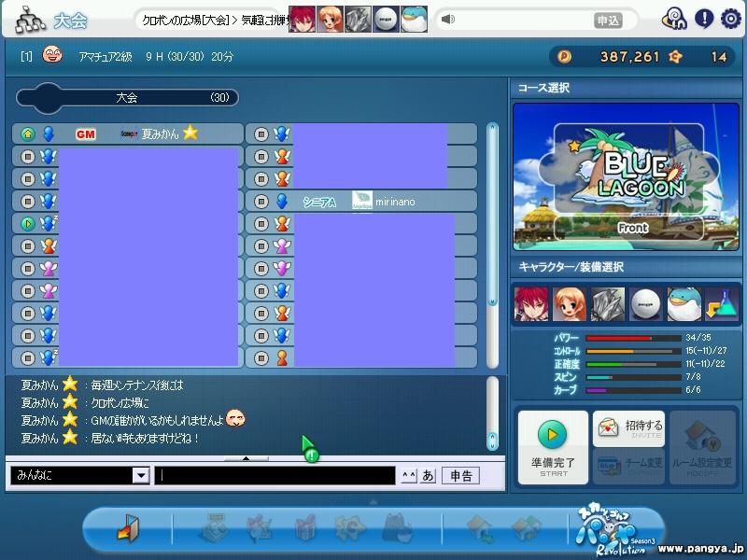Toggle the status icon beside player 夏みかん

tap(28, 134)
